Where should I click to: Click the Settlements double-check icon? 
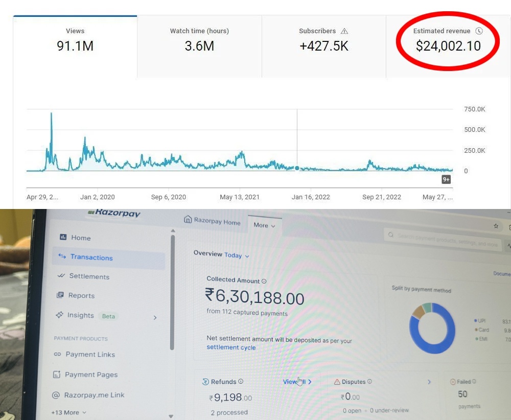click(x=61, y=275)
